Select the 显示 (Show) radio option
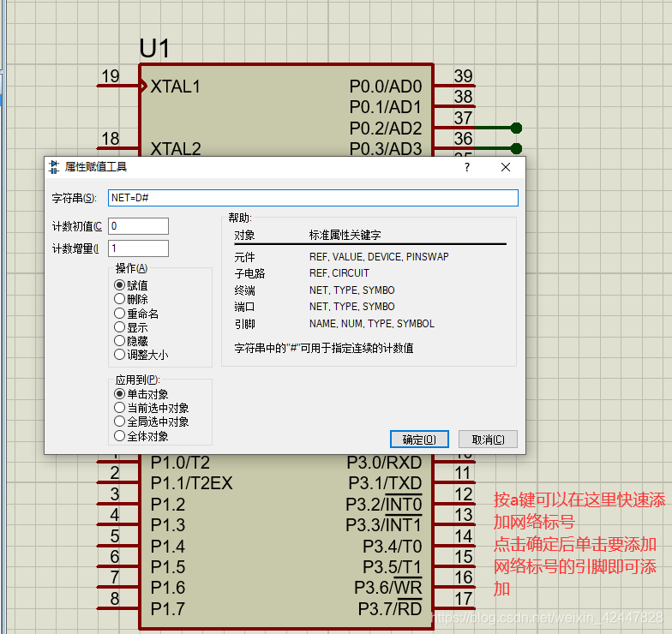 (131, 327)
